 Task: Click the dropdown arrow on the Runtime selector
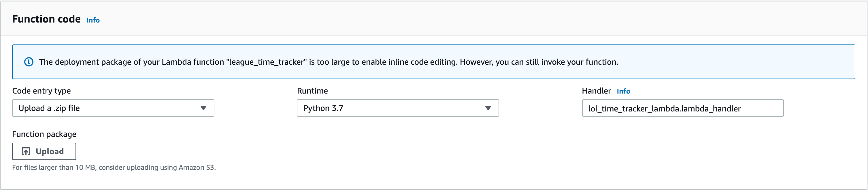click(x=489, y=108)
